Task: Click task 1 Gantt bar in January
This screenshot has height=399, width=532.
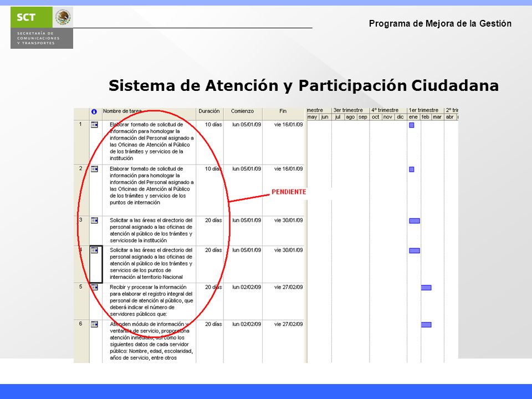Action: (x=412, y=125)
